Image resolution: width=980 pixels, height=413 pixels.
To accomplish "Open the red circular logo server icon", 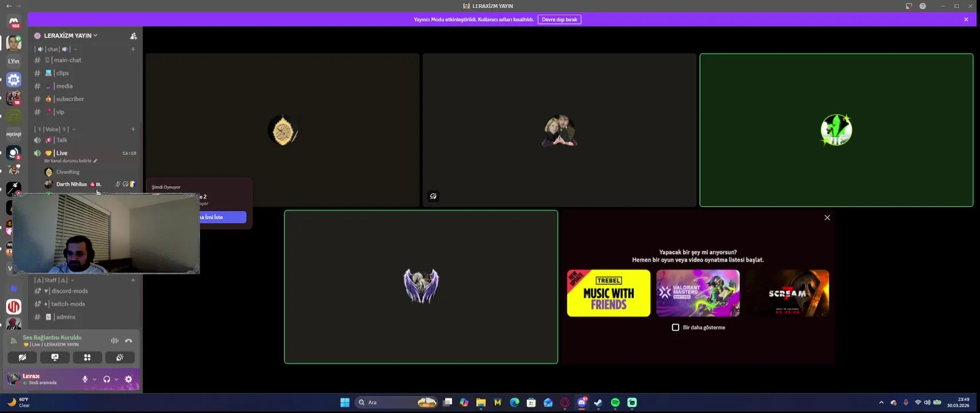I will point(14,306).
